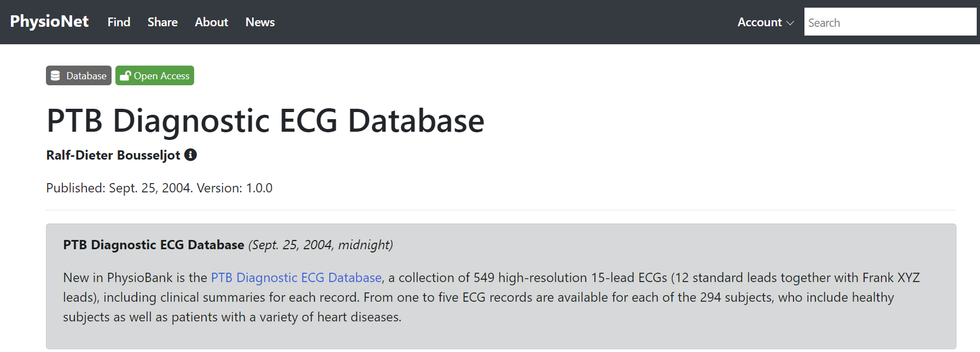Click the magnifying info circle next to Bousseljot

pos(190,155)
